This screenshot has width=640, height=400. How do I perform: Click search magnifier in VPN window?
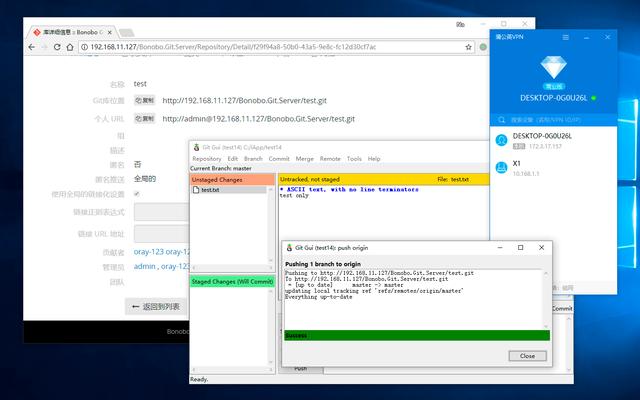pos(502,120)
